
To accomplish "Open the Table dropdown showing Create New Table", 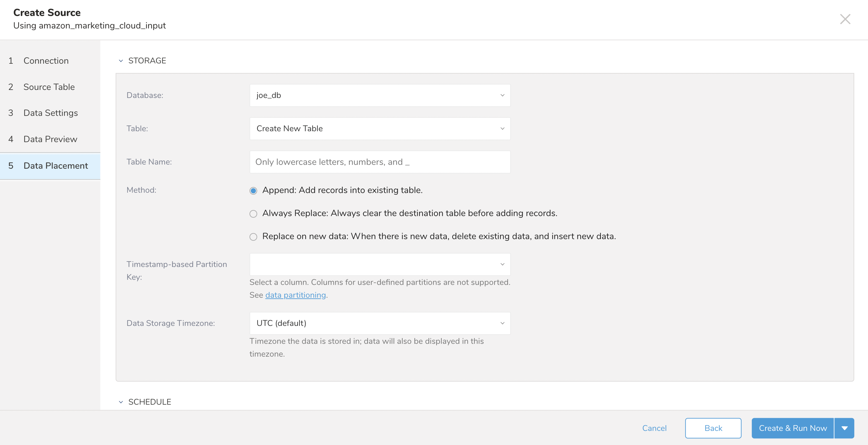I will (x=380, y=129).
